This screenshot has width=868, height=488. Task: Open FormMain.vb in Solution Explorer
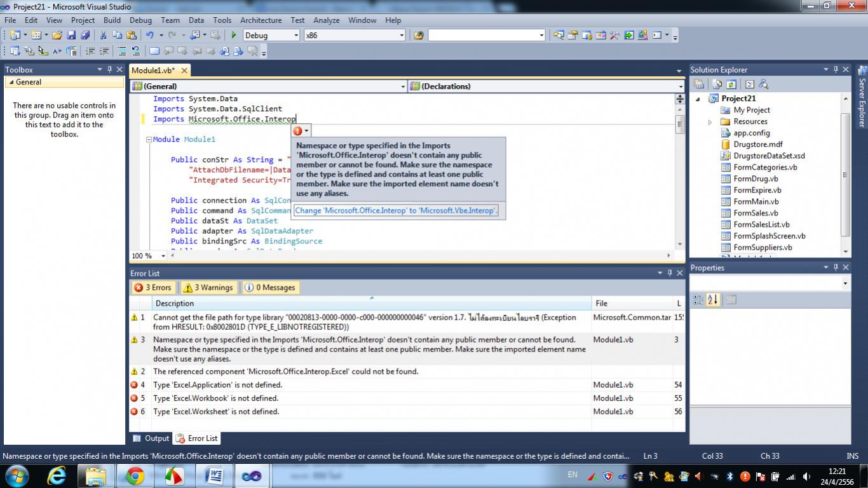756,201
